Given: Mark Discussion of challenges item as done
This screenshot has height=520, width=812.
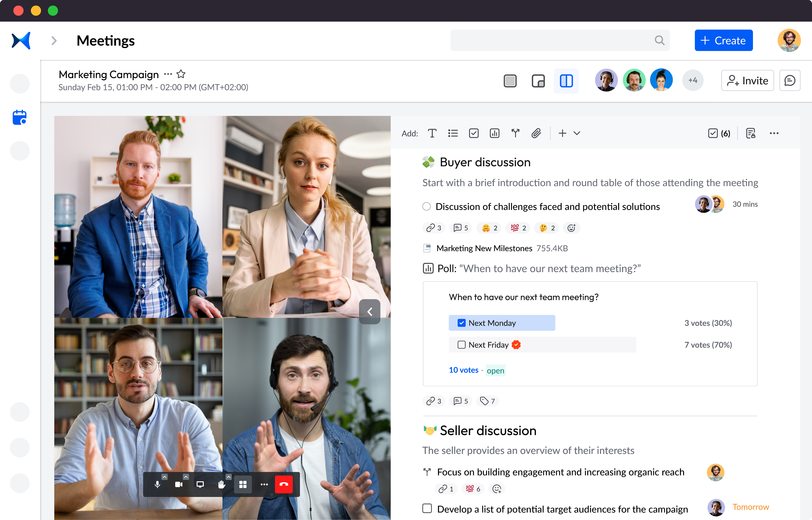Looking at the screenshot, I should tap(426, 207).
